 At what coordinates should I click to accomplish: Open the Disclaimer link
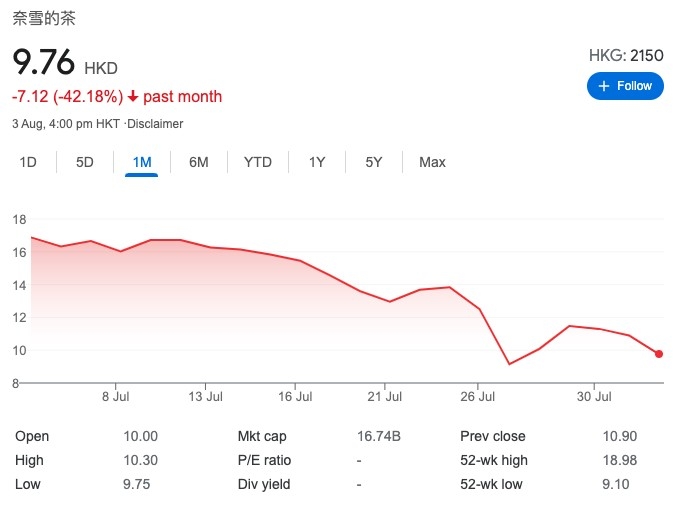155,124
